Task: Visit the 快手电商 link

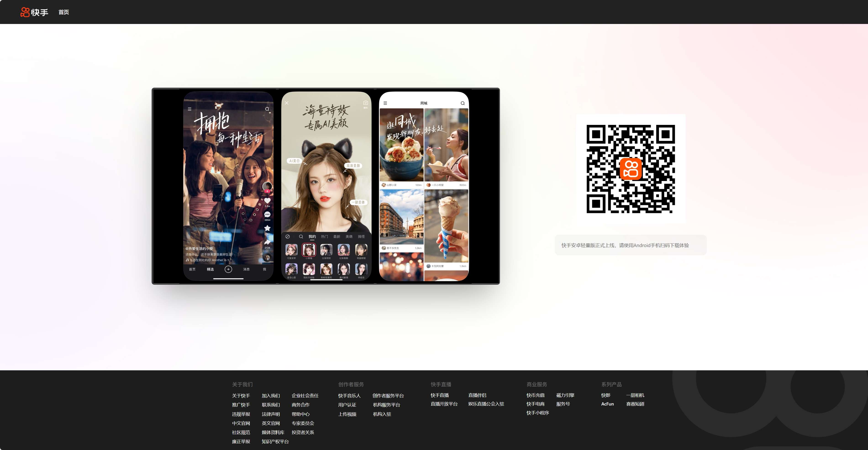Action: (x=535, y=404)
